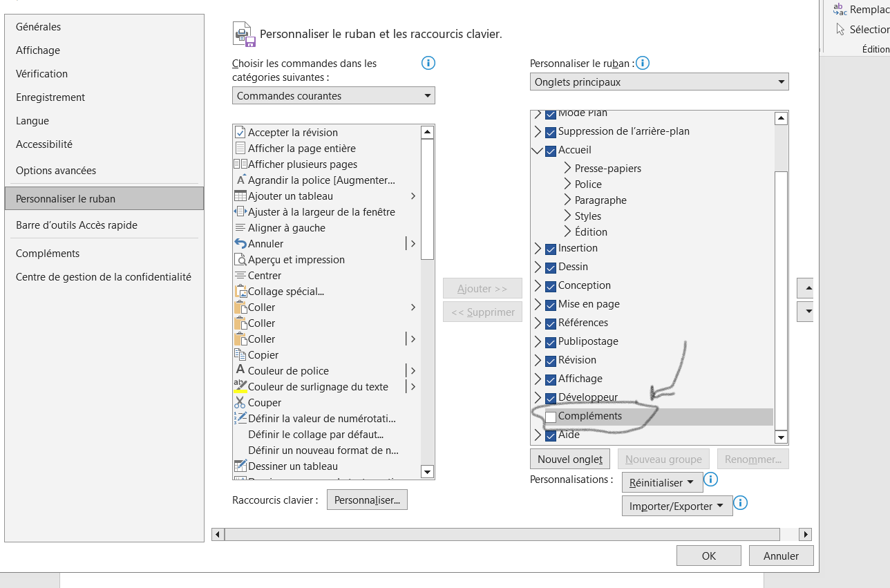Expand the Dessin tab node
Viewport: 890px width, 588px height.
(x=538, y=267)
